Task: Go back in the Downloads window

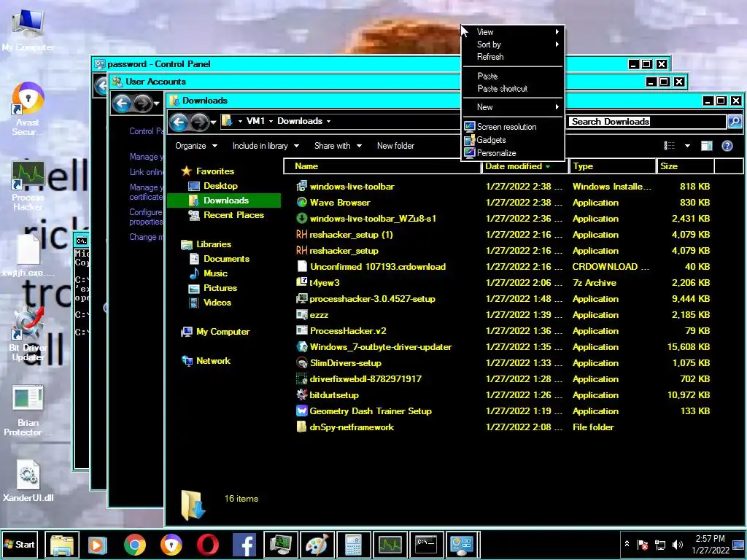Action: 179,122
